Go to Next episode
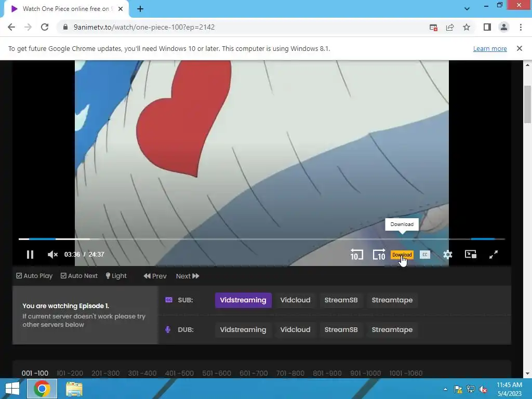 point(187,276)
